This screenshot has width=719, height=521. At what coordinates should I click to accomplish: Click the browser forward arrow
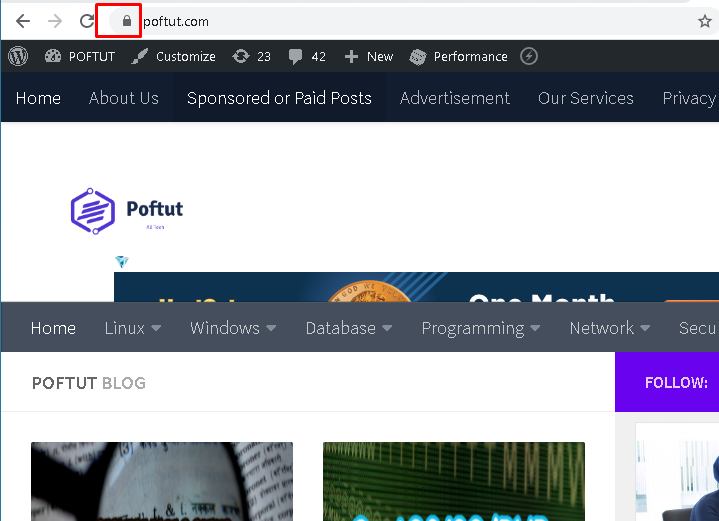(x=55, y=21)
